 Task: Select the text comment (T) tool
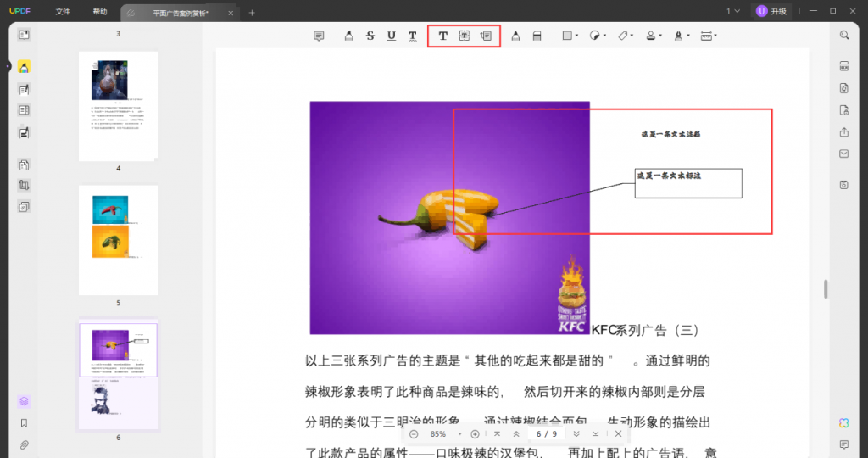(442, 36)
